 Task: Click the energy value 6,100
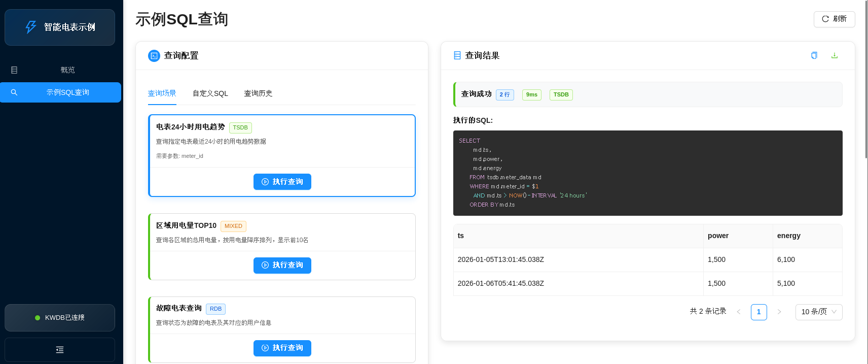point(786,259)
